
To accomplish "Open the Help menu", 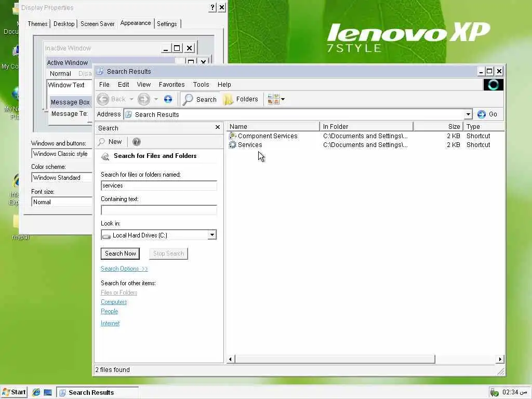I will (224, 85).
